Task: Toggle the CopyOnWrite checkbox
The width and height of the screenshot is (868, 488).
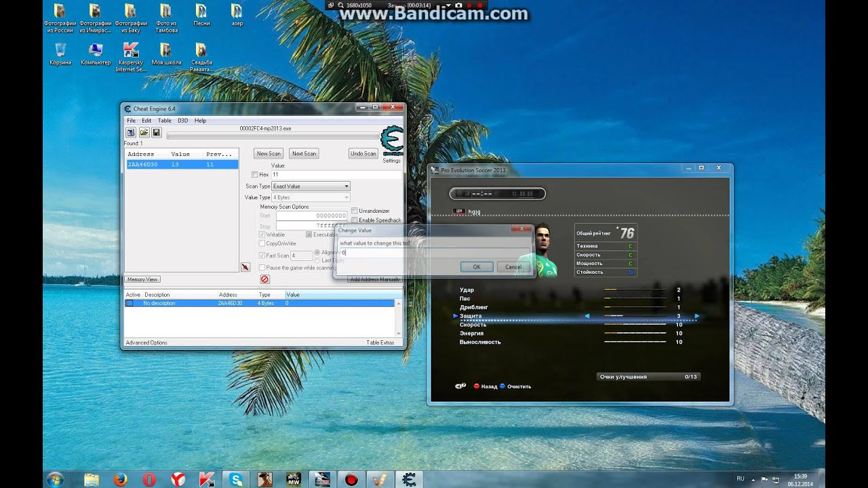Action: (262, 243)
